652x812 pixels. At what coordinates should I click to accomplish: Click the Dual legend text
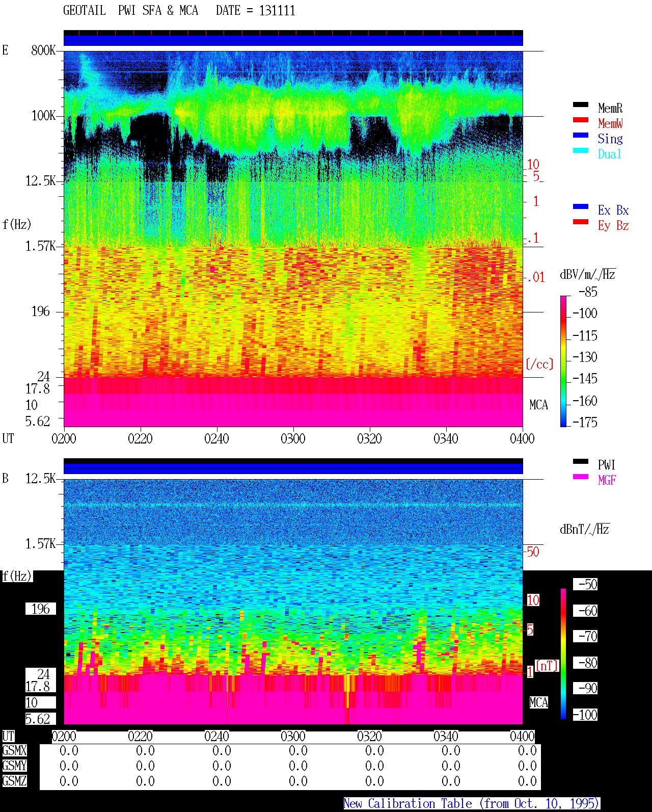point(610,154)
